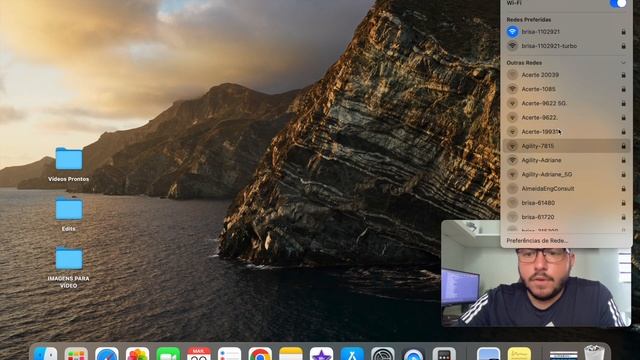The image size is (640, 360).
Task: Select the IMAGENS PARA VIDEO desktop folder
Action: (69, 267)
